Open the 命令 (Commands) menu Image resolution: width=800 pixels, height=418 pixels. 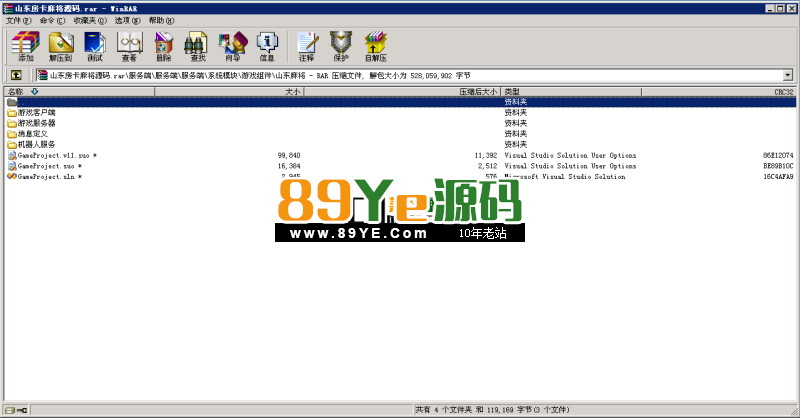[x=52, y=20]
